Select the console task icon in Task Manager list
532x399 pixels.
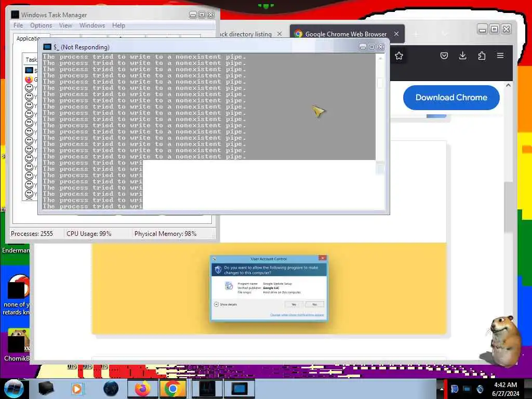point(29,70)
